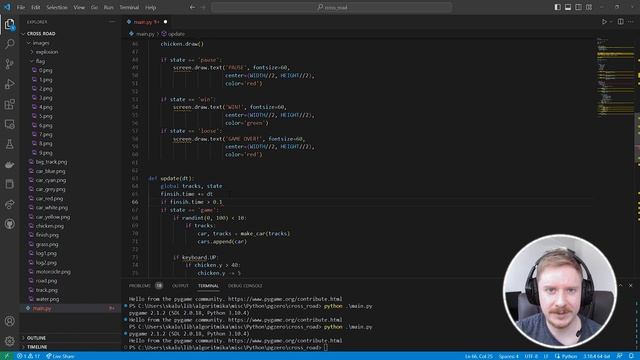Close the bottom panel
The width and height of the screenshot is (640, 360).
631,285
